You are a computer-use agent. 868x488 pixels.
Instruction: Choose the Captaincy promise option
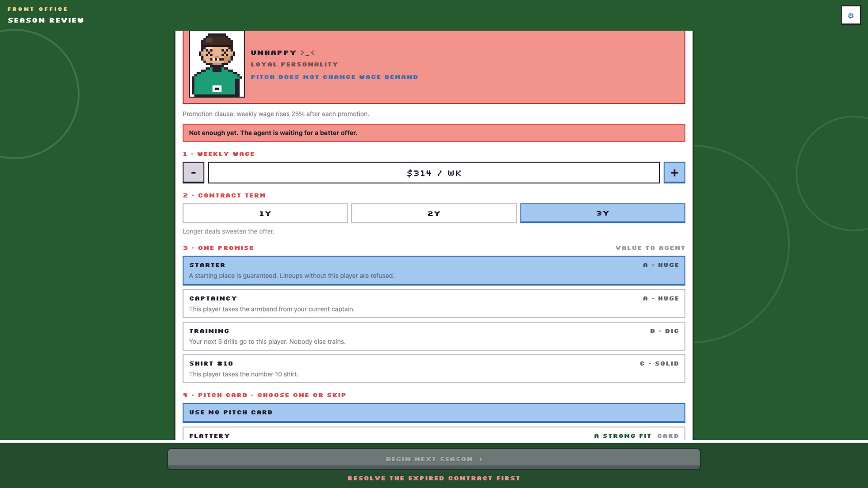pyautogui.click(x=434, y=304)
